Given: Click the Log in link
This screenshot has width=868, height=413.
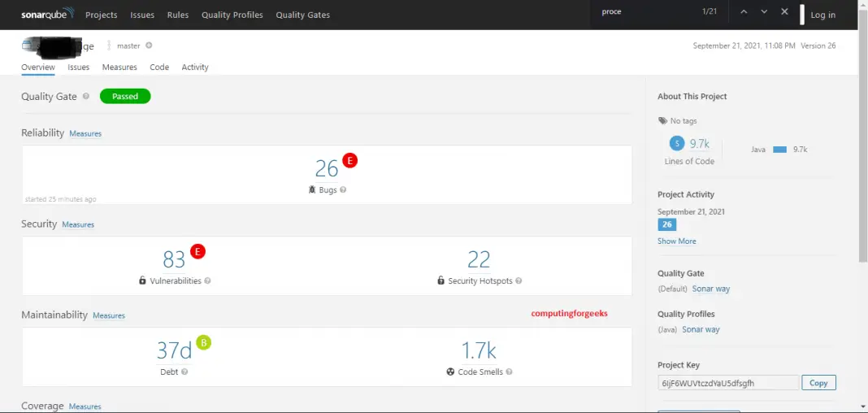Looking at the screenshot, I should pyautogui.click(x=822, y=15).
